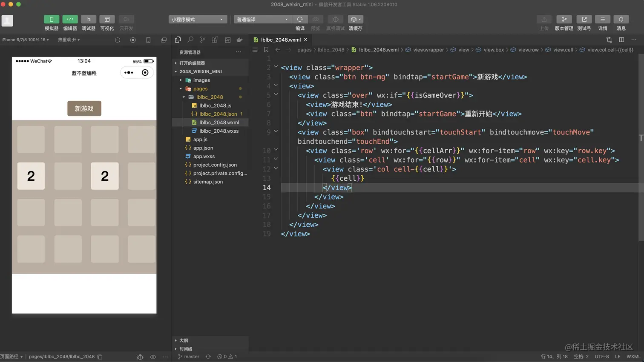This screenshot has height=362, width=644.
Task: Open the 普通编译 compile mode dropdown
Action: [x=263, y=19]
